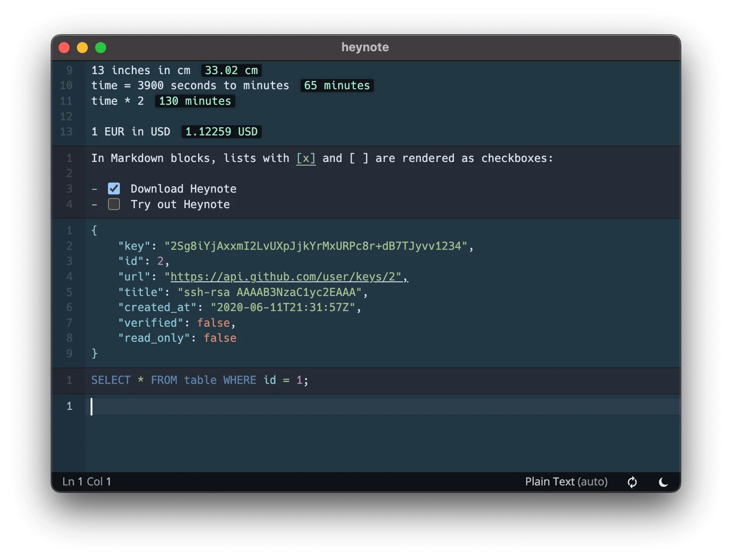The height and width of the screenshot is (560, 732).
Task: Click the 130 minutes result badge
Action: coord(195,101)
